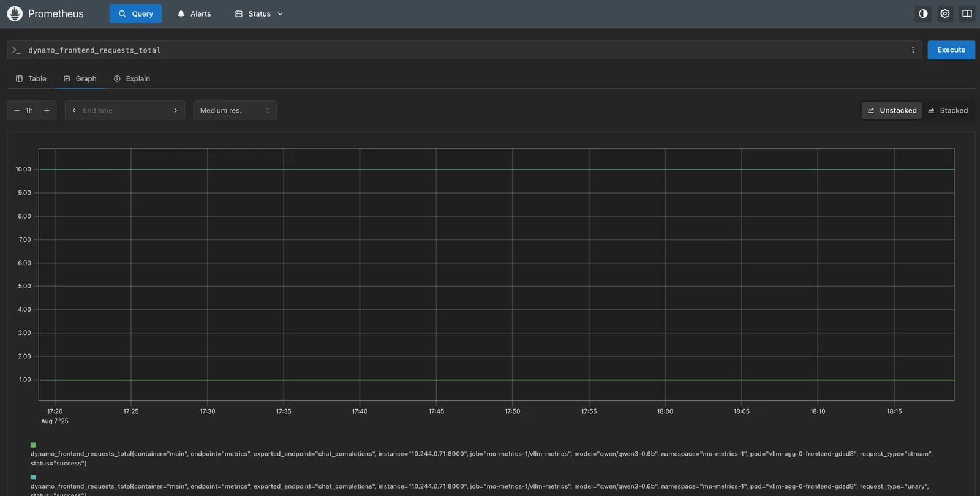Open the query options kebab menu

[913, 50]
